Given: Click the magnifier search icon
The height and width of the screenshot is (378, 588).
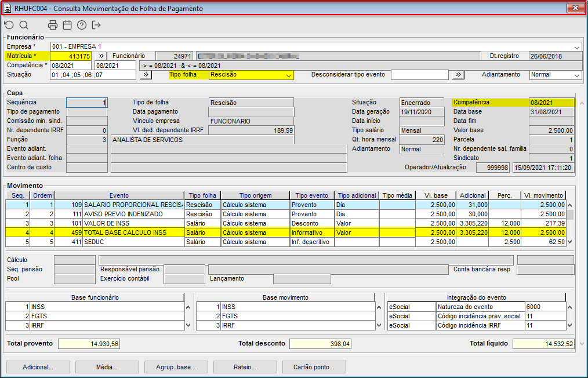Looking at the screenshot, I should [24, 25].
